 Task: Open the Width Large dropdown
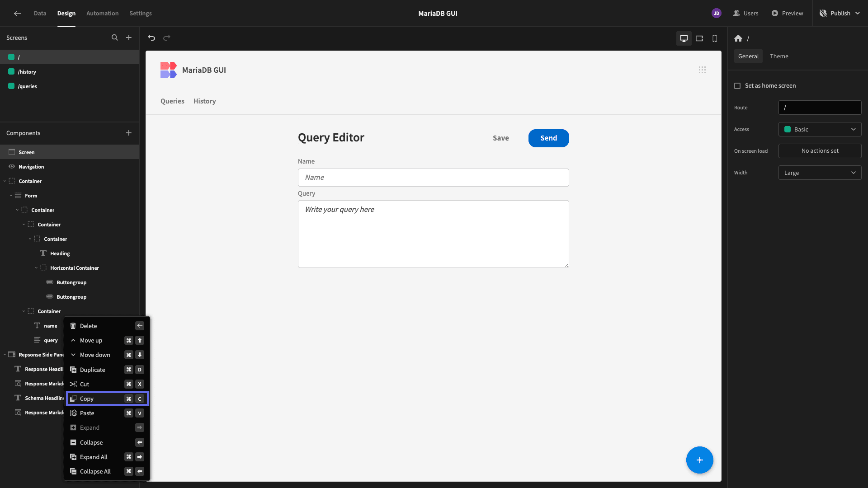820,173
